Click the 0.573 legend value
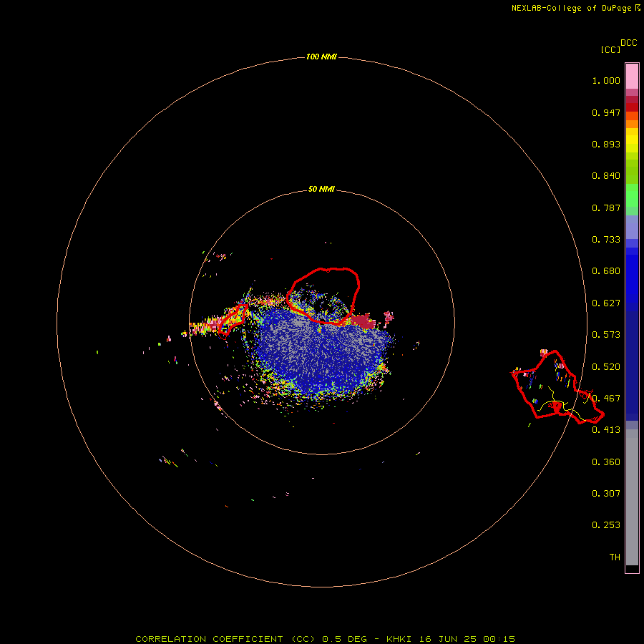The image size is (644, 644). pos(606,335)
